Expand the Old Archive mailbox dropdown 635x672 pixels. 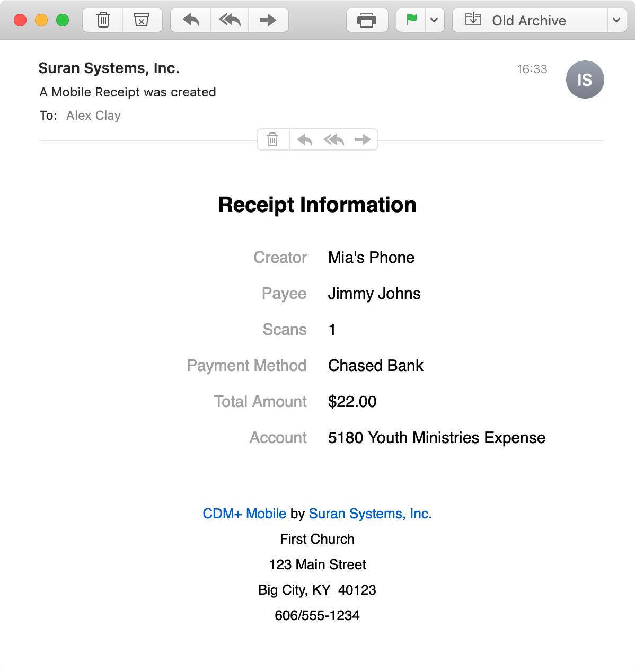tap(616, 21)
